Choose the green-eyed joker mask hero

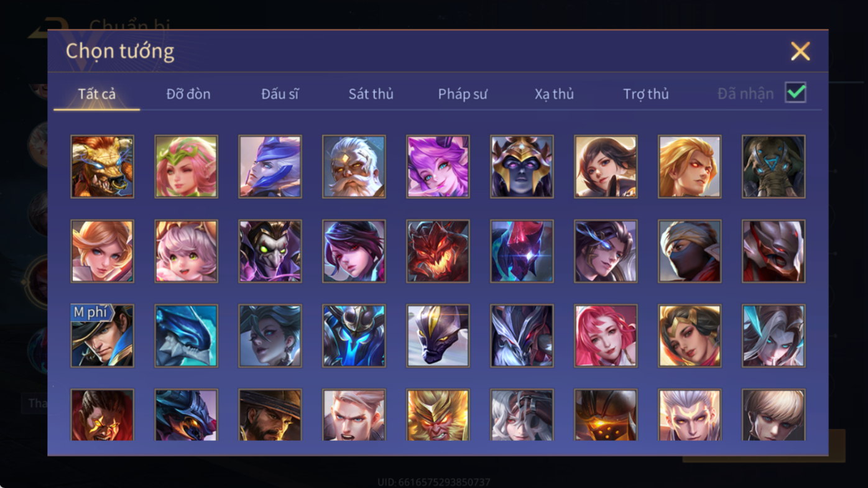tap(270, 251)
